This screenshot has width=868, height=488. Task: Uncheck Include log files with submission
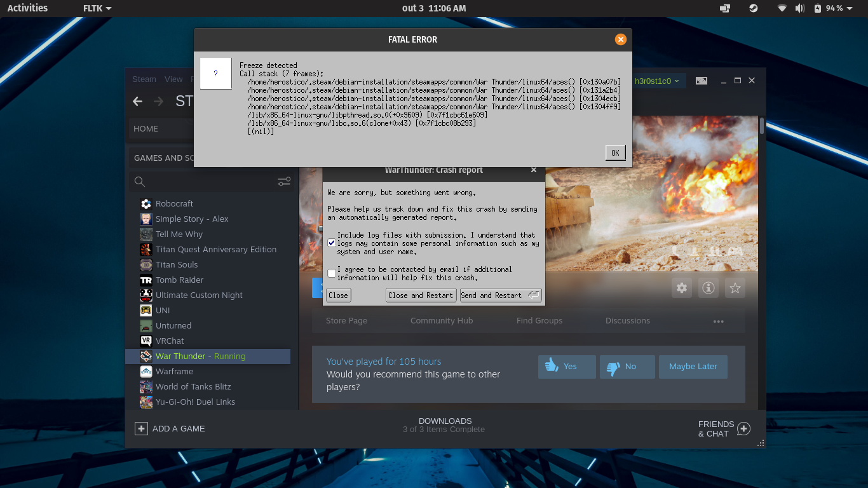click(332, 243)
